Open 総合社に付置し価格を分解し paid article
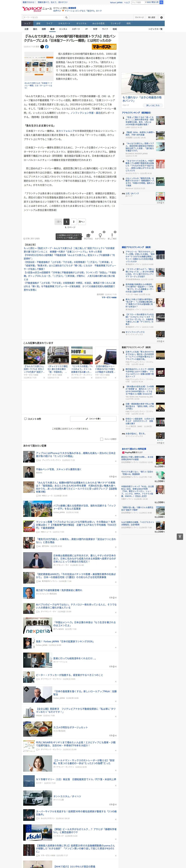 point(137,458)
